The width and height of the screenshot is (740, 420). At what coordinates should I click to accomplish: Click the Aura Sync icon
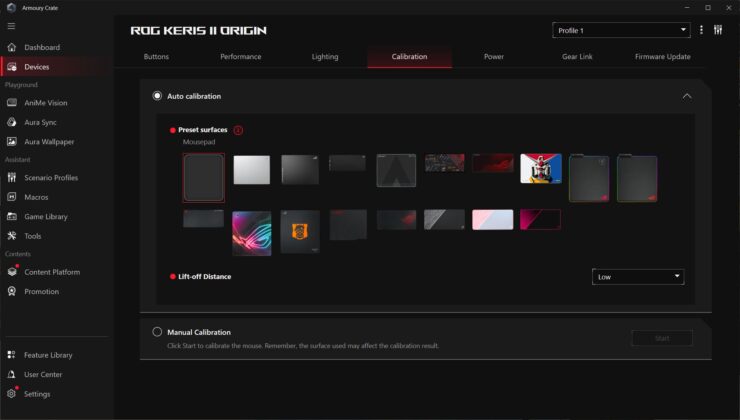(12, 122)
